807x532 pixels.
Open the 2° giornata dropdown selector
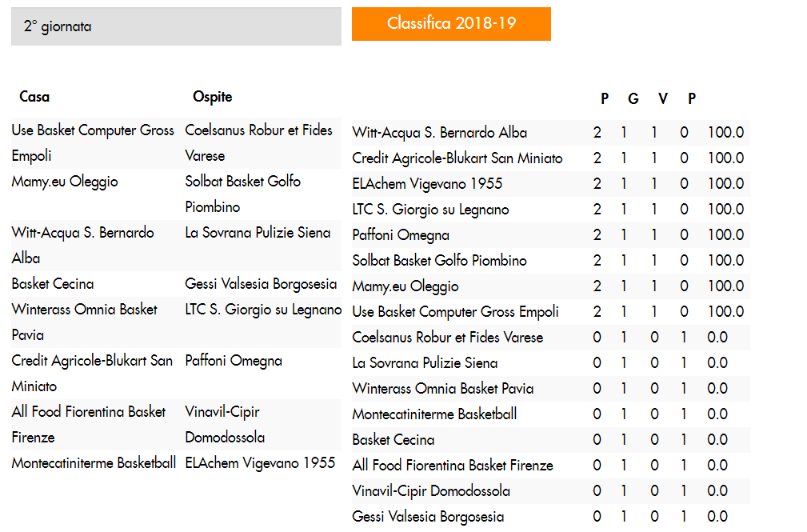coord(176,26)
